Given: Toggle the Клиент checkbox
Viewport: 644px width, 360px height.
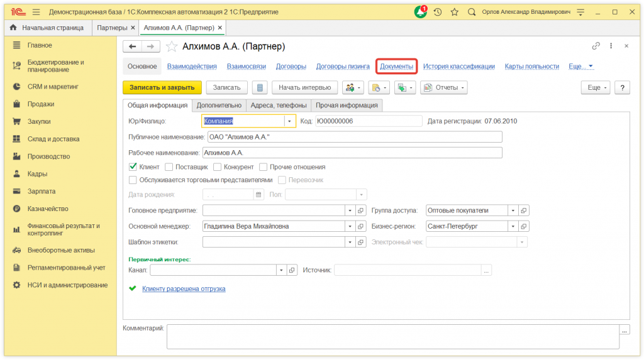Looking at the screenshot, I should click(133, 167).
